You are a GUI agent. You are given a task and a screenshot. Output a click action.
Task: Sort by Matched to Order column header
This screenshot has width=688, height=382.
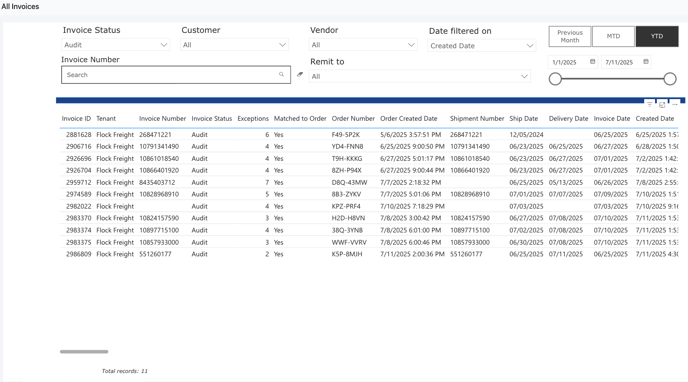300,118
